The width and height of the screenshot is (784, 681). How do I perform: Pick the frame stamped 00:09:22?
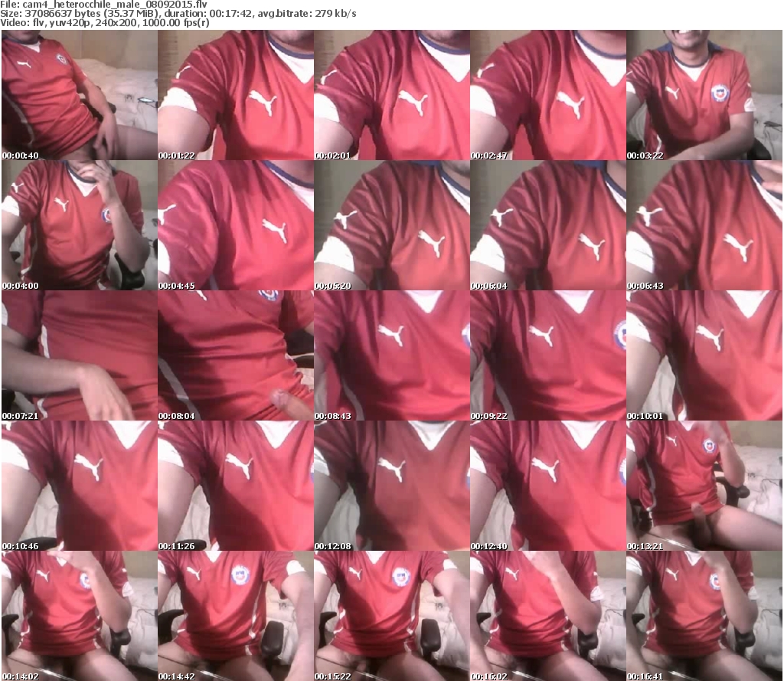pyautogui.click(x=548, y=355)
